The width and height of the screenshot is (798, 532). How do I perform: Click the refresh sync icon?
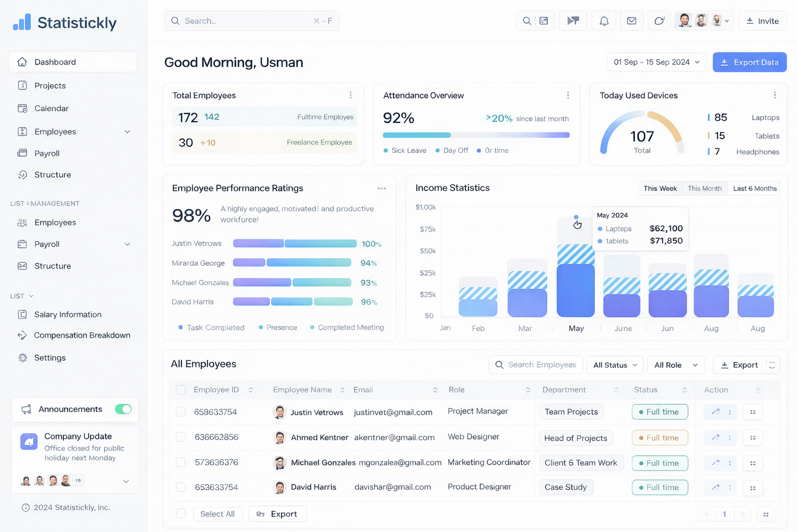pos(659,21)
